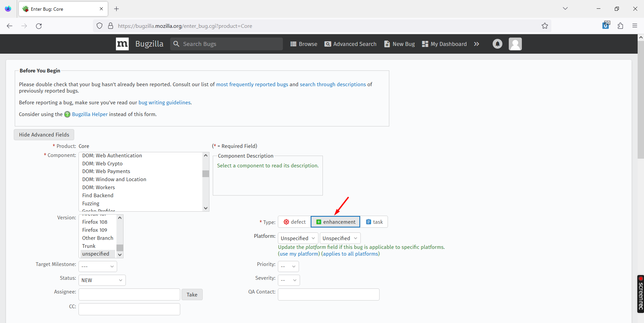644x323 pixels.
Task: Click the Bugzilla Helper help icon
Action: point(67,114)
